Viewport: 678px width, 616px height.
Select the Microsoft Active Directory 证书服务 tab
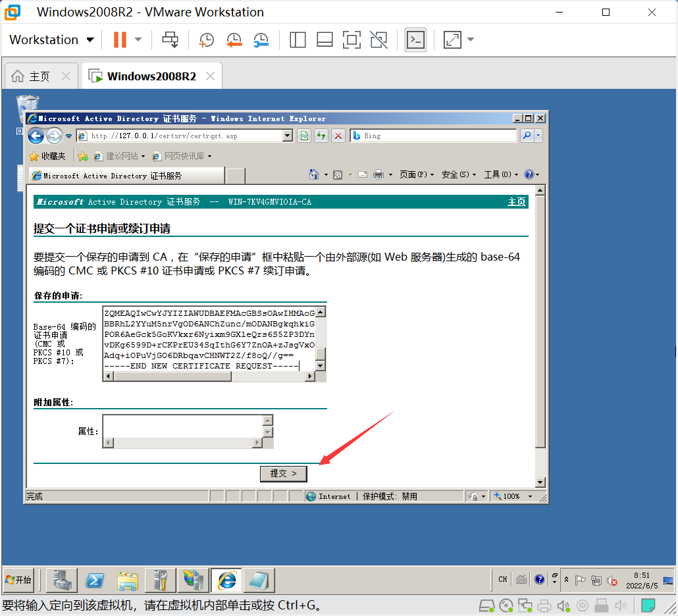[126, 176]
